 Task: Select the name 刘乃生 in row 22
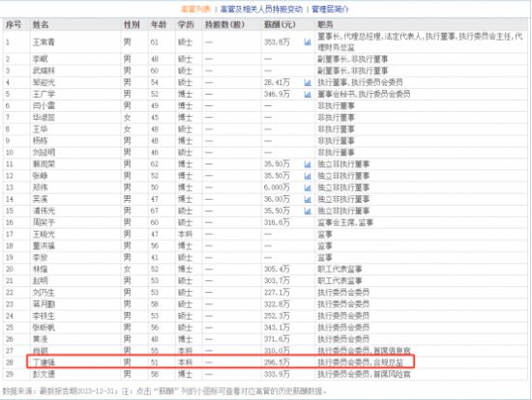coord(44,292)
